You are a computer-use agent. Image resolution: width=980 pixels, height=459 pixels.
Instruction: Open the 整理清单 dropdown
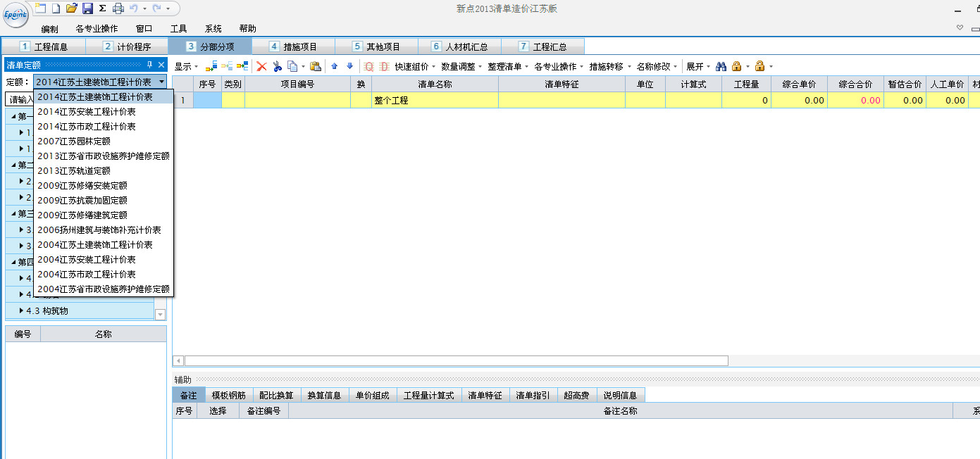[508, 66]
